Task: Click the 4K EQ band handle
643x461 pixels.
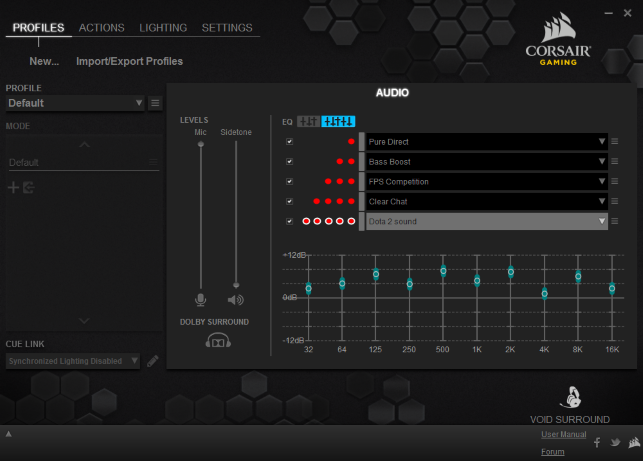Action: click(545, 294)
